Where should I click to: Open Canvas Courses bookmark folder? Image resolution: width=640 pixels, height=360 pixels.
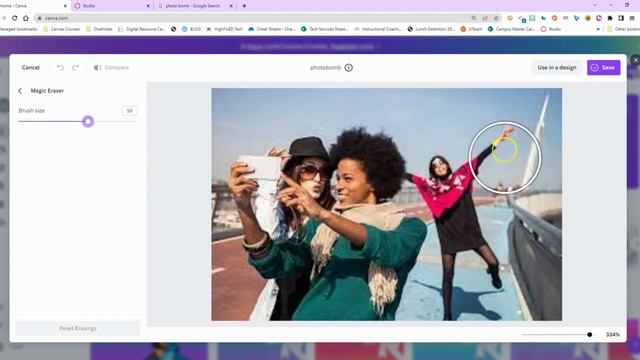(x=62, y=29)
